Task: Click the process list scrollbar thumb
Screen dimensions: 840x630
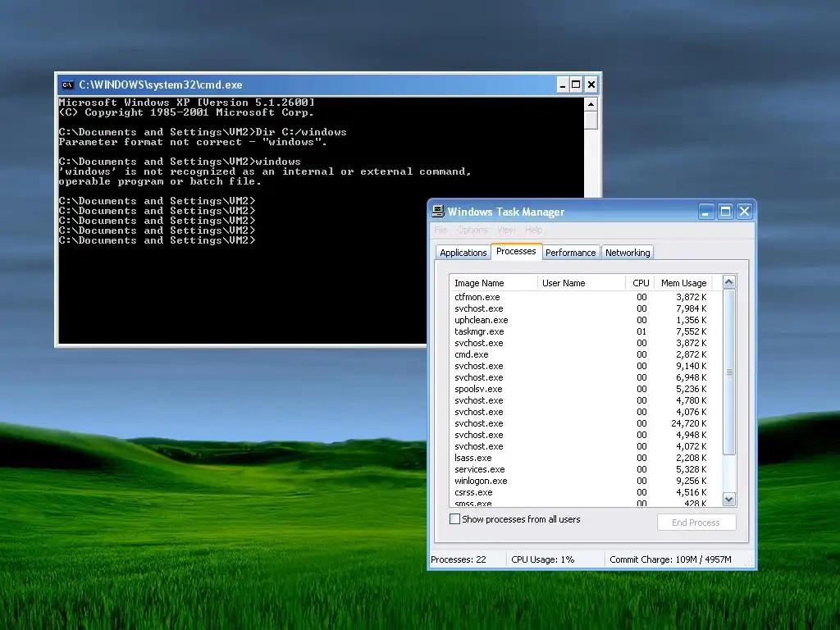Action: coord(728,372)
